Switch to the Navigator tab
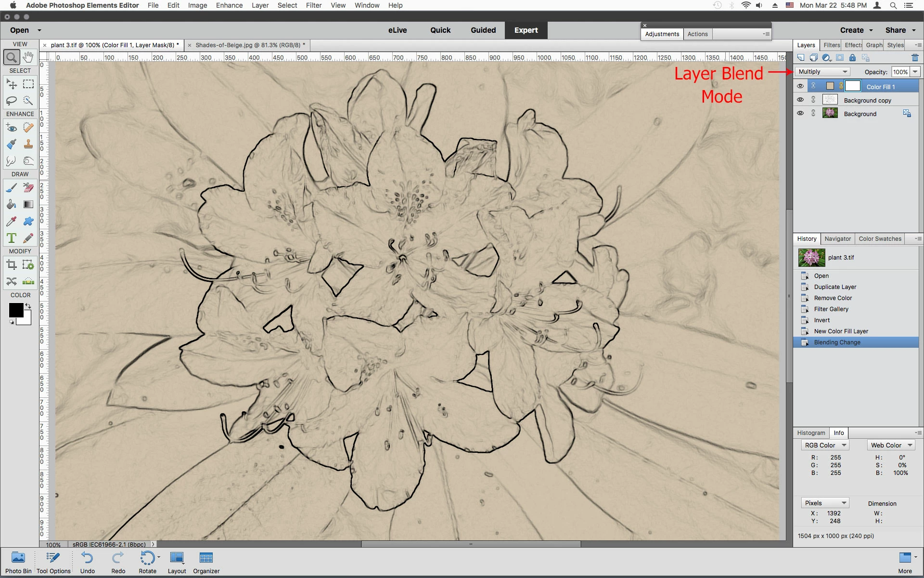Viewport: 924px width, 578px height. 837,239
